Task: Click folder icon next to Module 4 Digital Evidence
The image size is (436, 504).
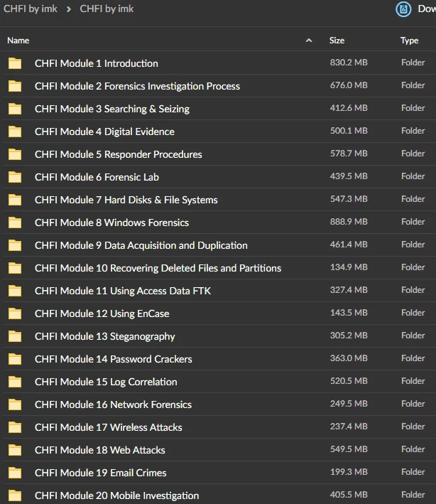Action: click(15, 132)
